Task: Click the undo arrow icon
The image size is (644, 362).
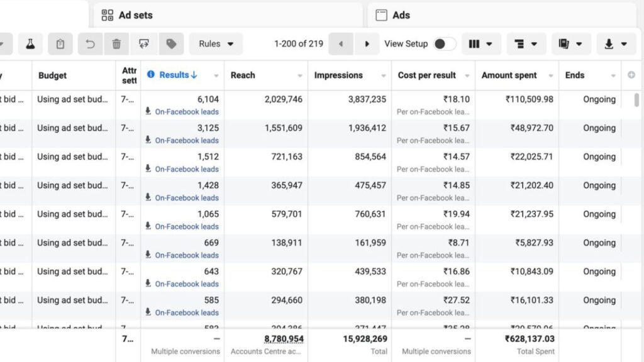Action: 90,44
